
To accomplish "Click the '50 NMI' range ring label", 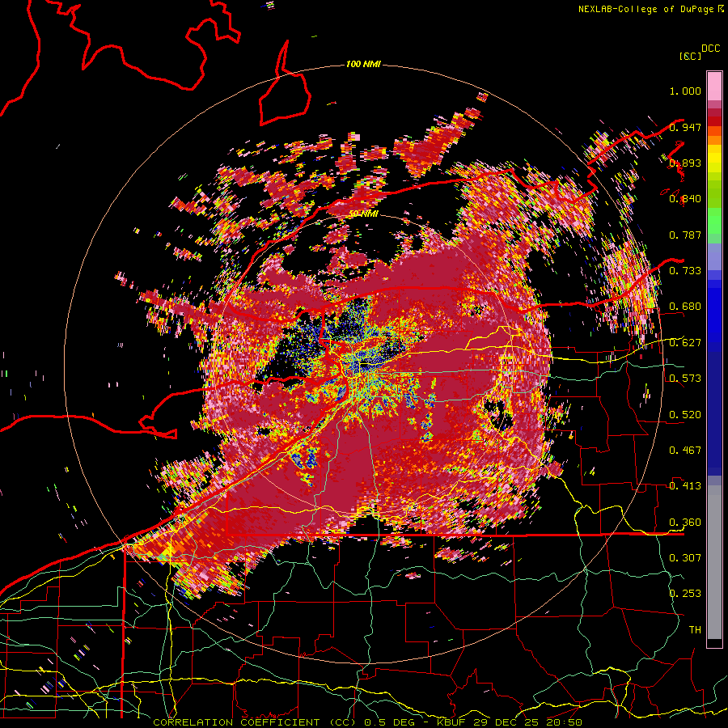I will click(363, 214).
